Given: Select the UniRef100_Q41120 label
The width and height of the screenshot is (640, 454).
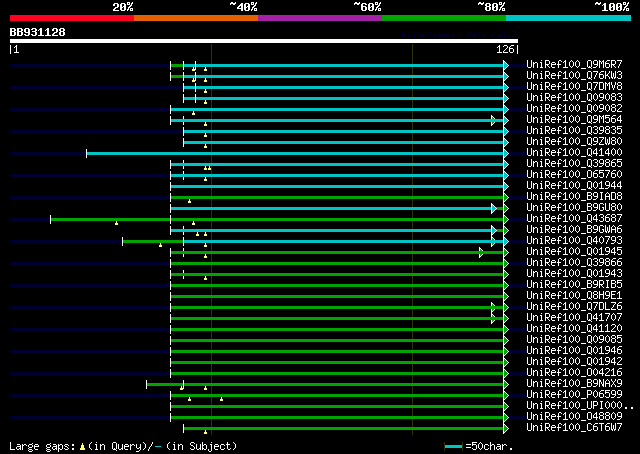Looking at the screenshot, I should (574, 329).
